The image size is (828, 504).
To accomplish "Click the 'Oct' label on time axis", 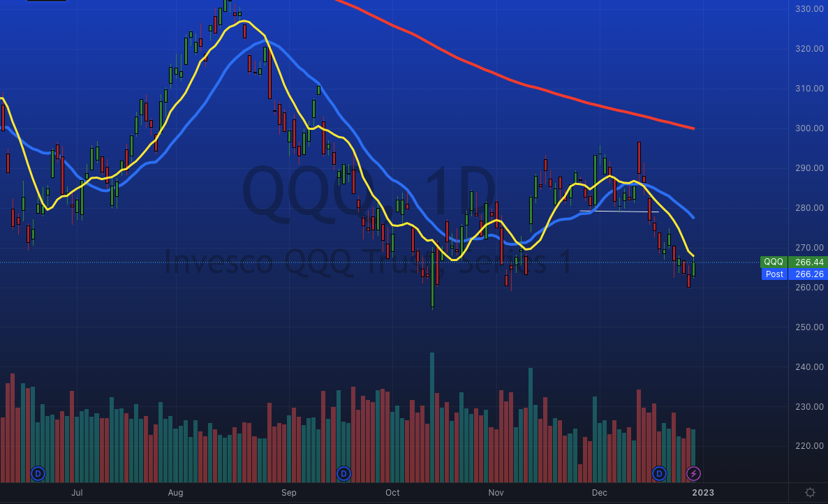I will [392, 492].
